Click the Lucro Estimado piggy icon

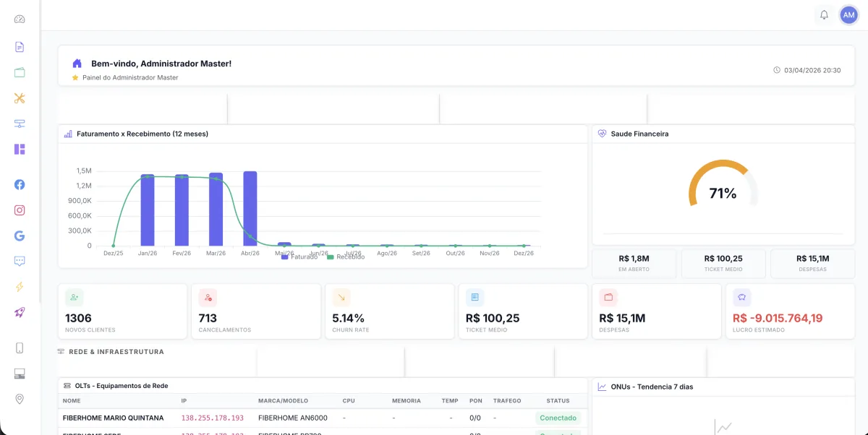tap(741, 297)
